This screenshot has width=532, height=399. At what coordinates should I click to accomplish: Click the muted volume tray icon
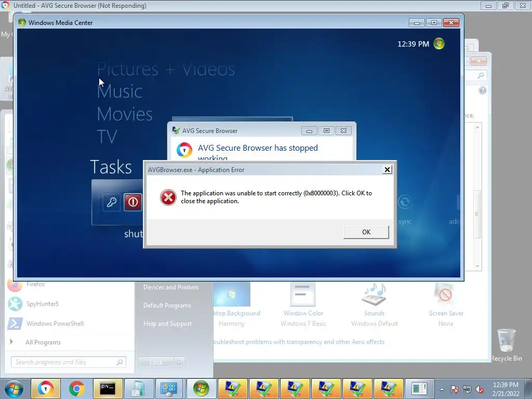(480, 389)
